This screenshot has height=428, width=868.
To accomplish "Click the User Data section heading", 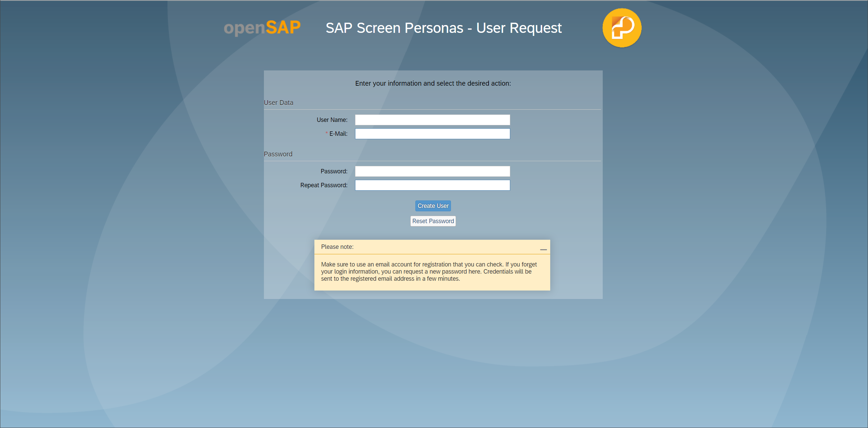I will (x=278, y=103).
